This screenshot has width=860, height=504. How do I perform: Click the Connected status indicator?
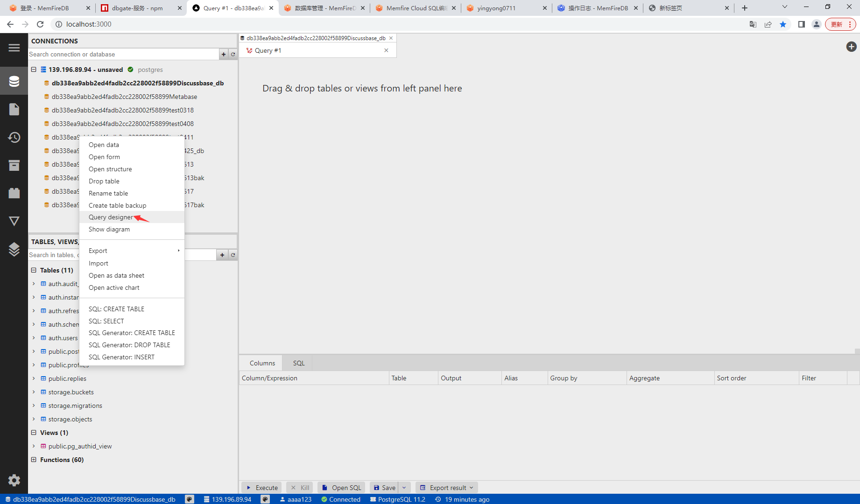(x=341, y=499)
